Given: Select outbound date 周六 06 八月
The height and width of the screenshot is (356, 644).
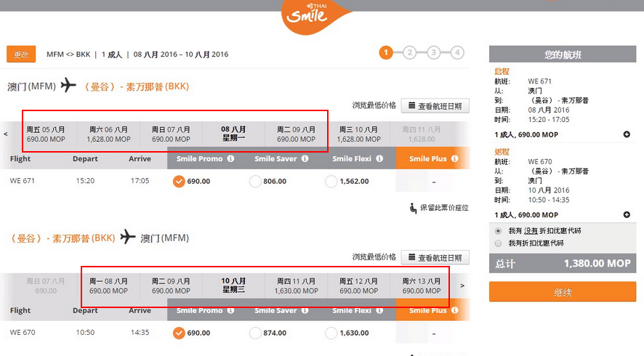Looking at the screenshot, I should pyautogui.click(x=108, y=134).
